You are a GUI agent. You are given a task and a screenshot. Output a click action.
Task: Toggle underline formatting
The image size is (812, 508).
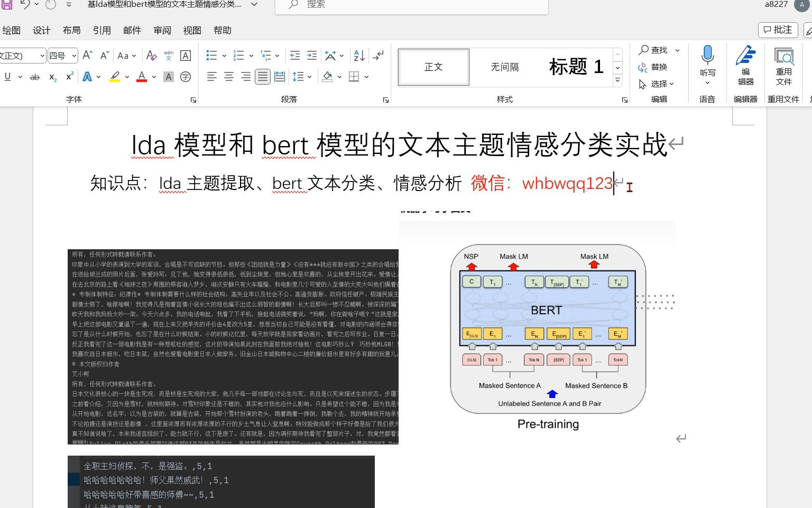(x=7, y=77)
